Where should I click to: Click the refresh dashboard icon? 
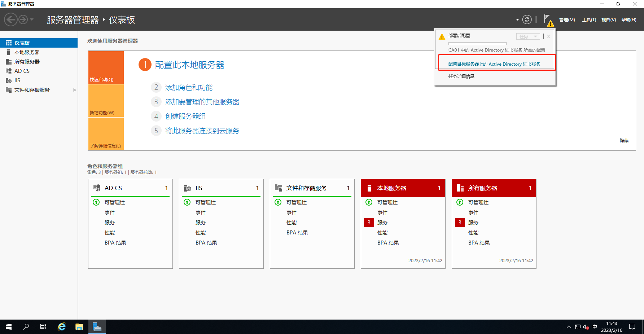click(527, 19)
